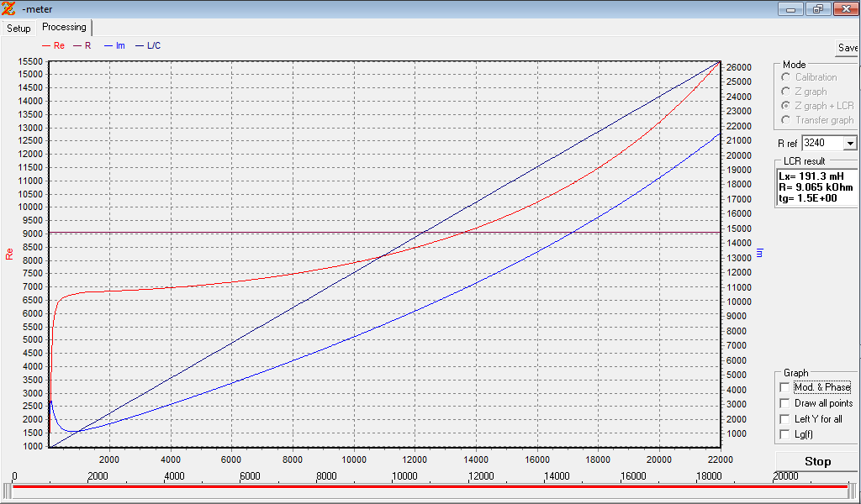The height and width of the screenshot is (504, 861).
Task: Click the 20000 mark on frequency ruler
Action: [x=785, y=476]
